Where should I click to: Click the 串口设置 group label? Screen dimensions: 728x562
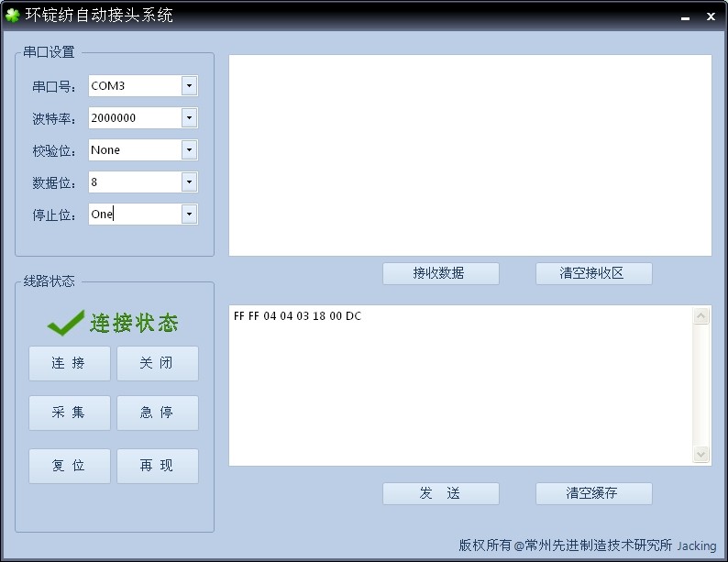click(x=49, y=52)
